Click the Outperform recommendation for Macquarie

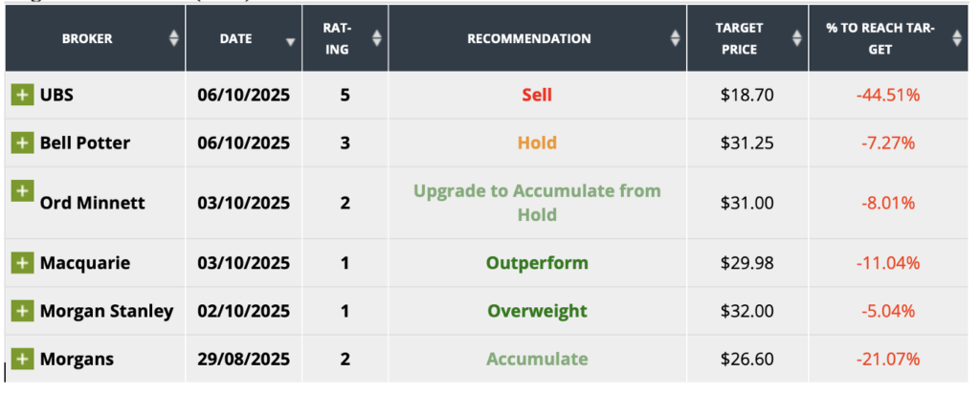point(537,263)
